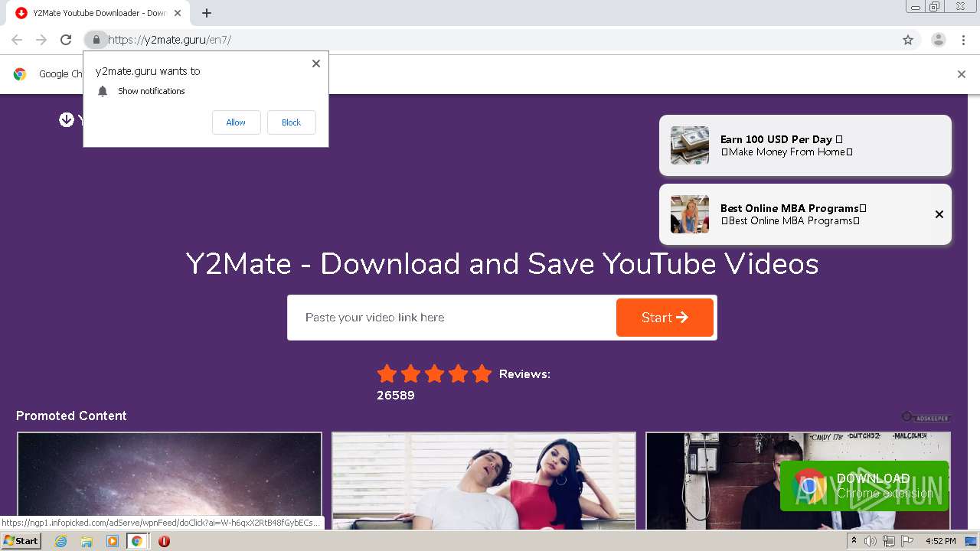Screen dimensions: 980x551
Task: Click the Action Center flag icon
Action: click(x=907, y=541)
